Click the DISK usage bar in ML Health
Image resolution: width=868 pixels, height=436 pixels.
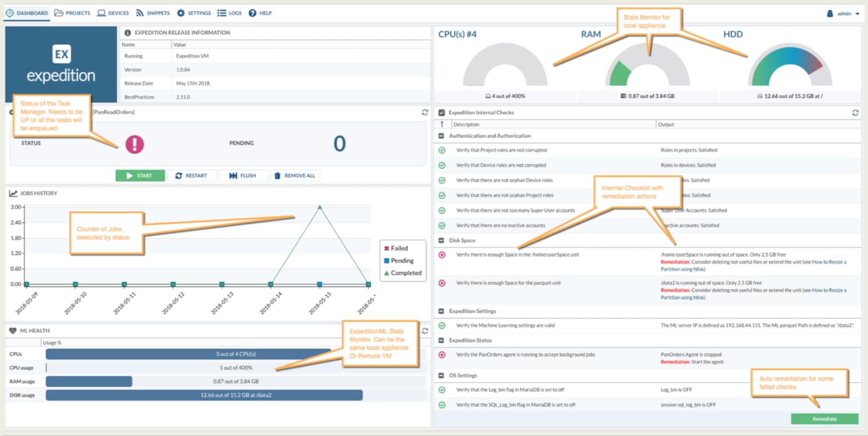point(236,395)
